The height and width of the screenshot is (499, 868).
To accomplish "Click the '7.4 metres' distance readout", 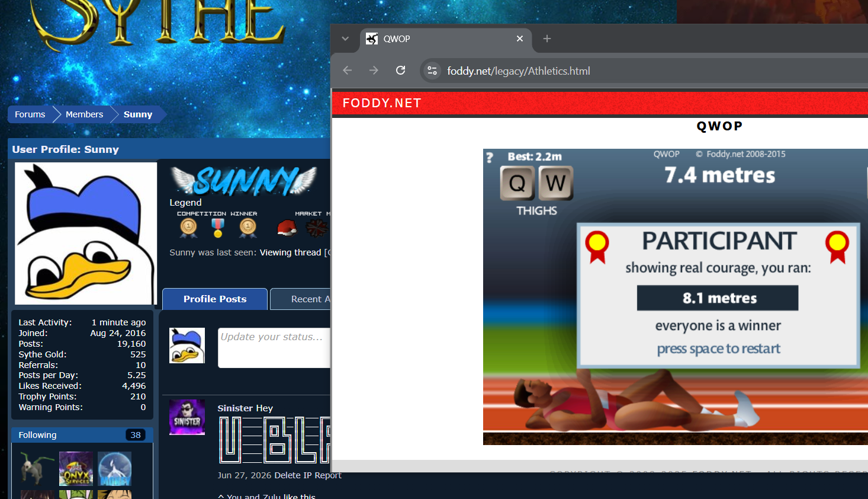I will tap(720, 175).
